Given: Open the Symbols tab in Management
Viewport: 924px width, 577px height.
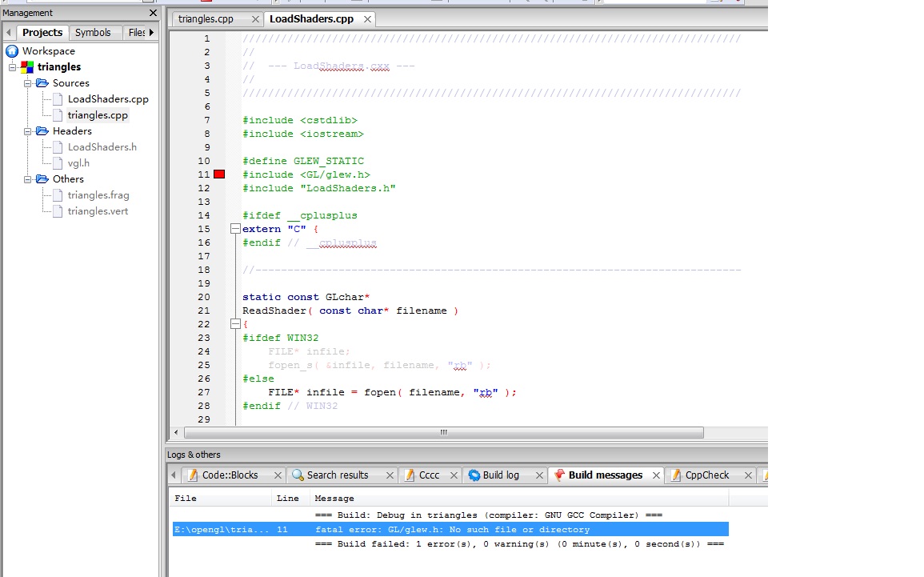Looking at the screenshot, I should pos(93,33).
